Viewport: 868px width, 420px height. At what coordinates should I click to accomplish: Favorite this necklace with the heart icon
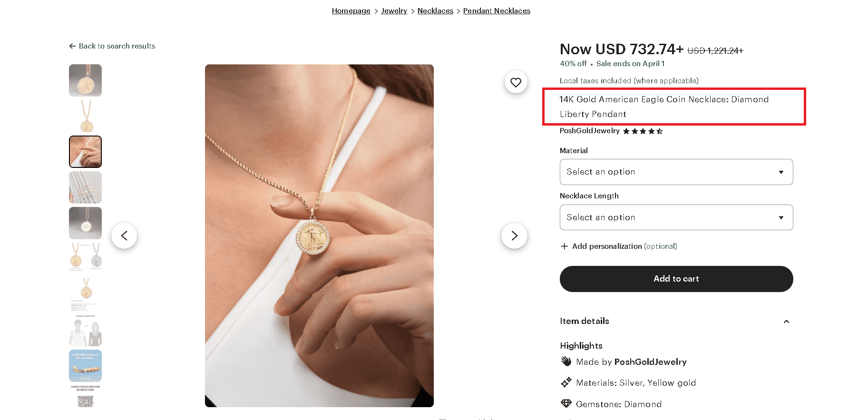coord(516,82)
